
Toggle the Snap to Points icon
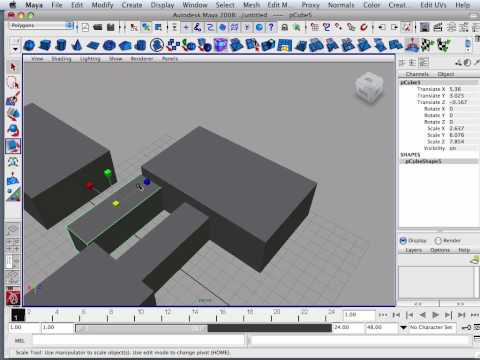(x=339, y=27)
